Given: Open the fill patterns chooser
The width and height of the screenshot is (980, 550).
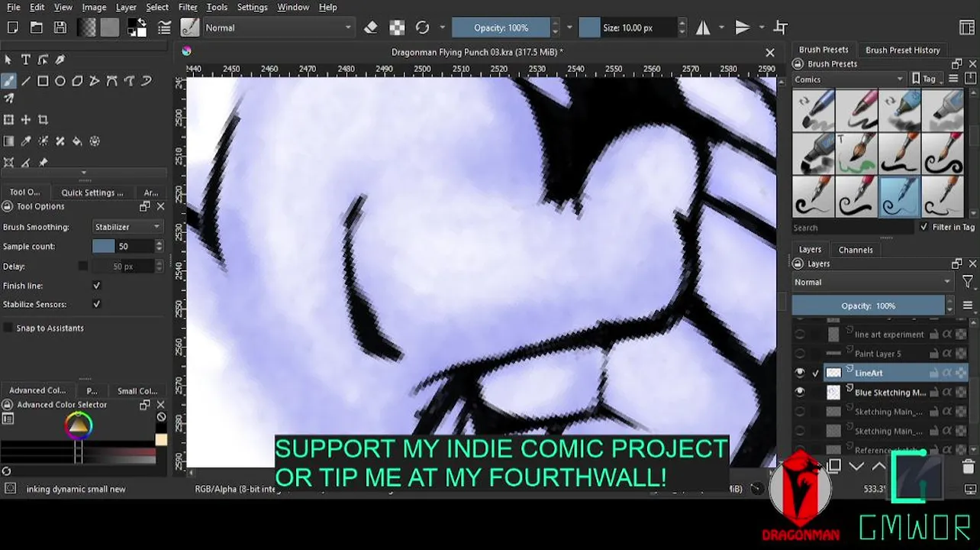Looking at the screenshot, I should [x=110, y=27].
